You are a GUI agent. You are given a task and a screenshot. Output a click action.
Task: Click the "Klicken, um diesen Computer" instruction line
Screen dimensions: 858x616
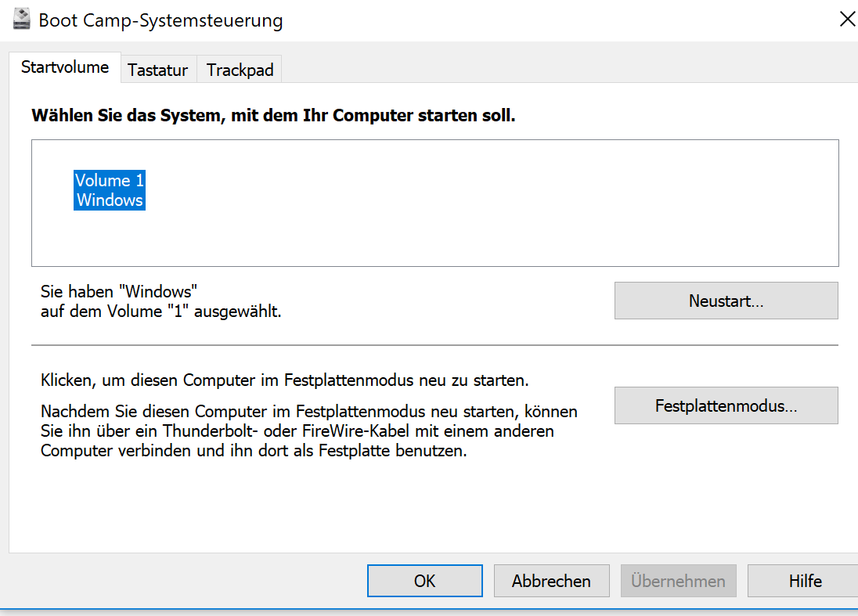pos(285,382)
